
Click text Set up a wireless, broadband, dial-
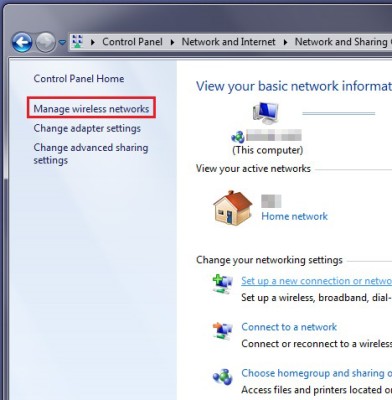[x=316, y=298]
